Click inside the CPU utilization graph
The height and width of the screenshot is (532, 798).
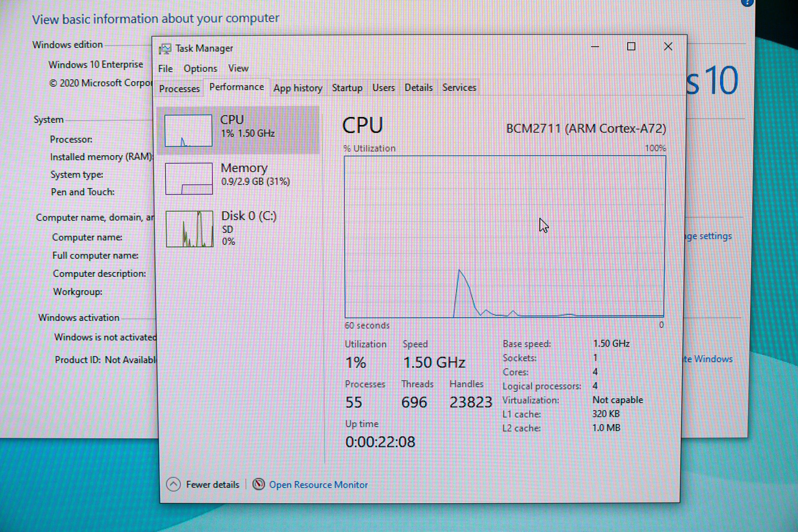pos(504,236)
